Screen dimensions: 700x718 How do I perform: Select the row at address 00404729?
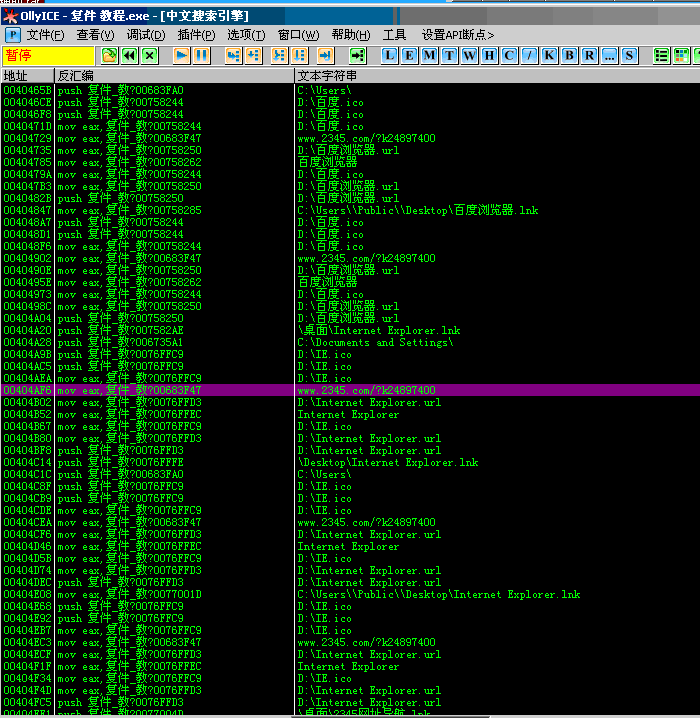tap(350, 138)
